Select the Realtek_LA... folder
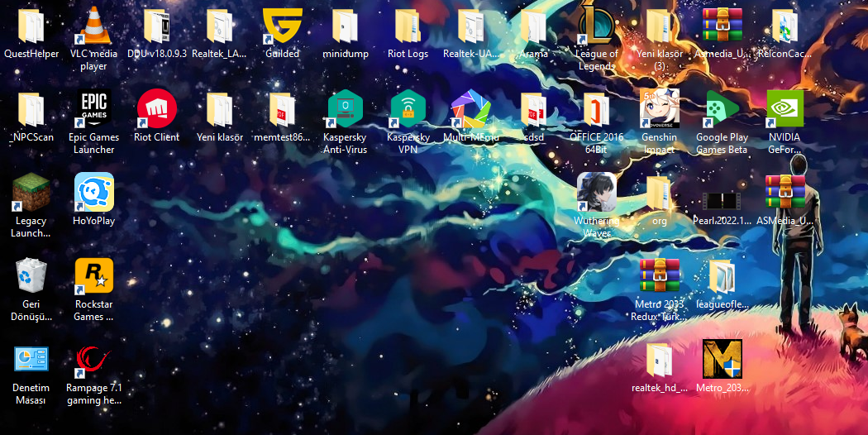The image size is (868, 435). [219, 26]
